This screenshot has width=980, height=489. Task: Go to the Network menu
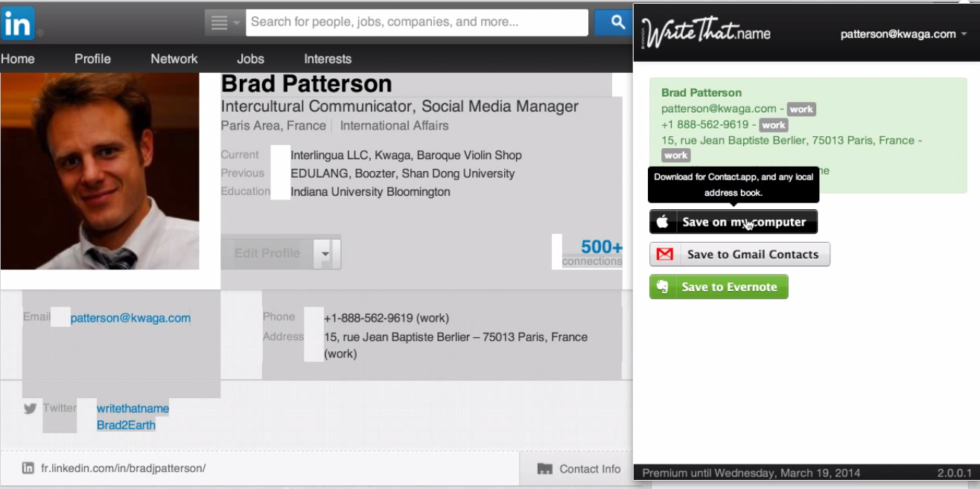coord(174,59)
